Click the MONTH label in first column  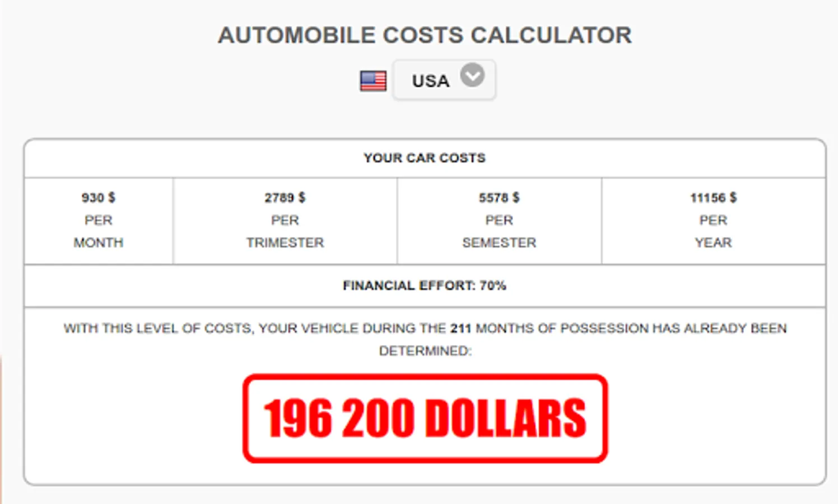pyautogui.click(x=98, y=242)
